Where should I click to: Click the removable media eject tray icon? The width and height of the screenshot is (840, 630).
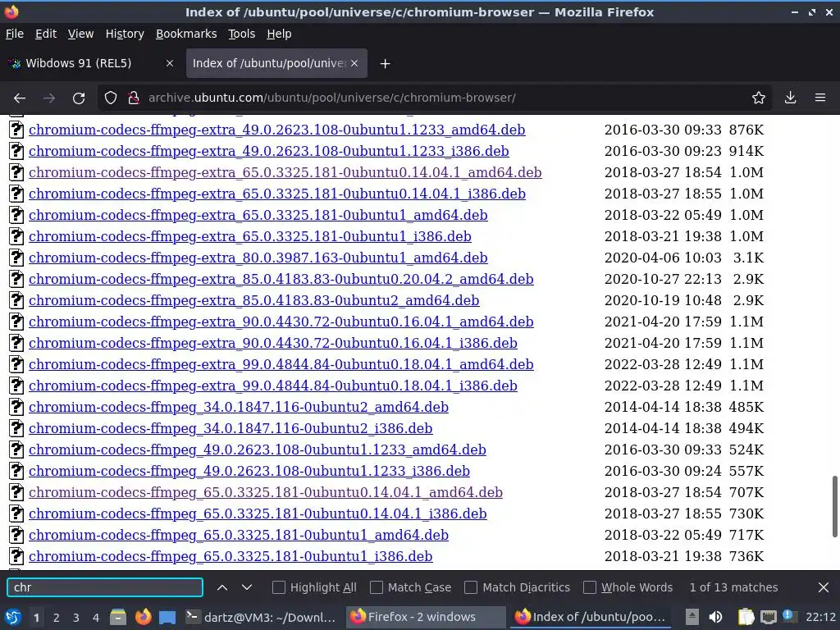pyautogui.click(x=692, y=617)
